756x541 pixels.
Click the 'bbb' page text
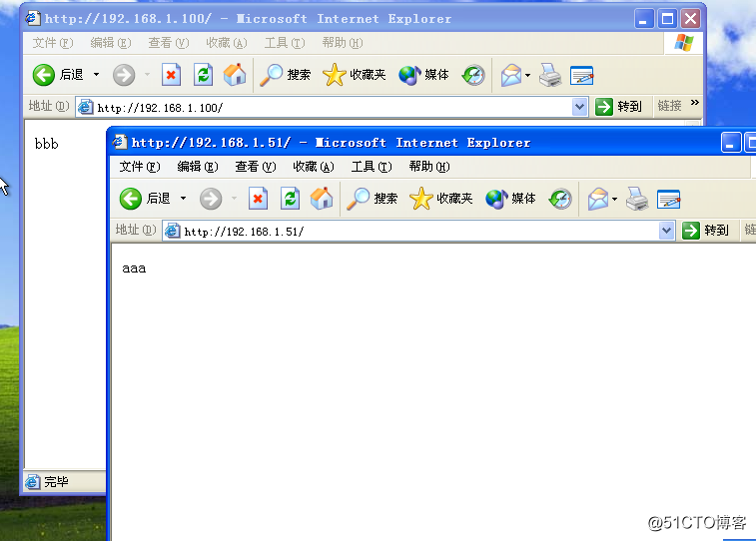coord(47,144)
